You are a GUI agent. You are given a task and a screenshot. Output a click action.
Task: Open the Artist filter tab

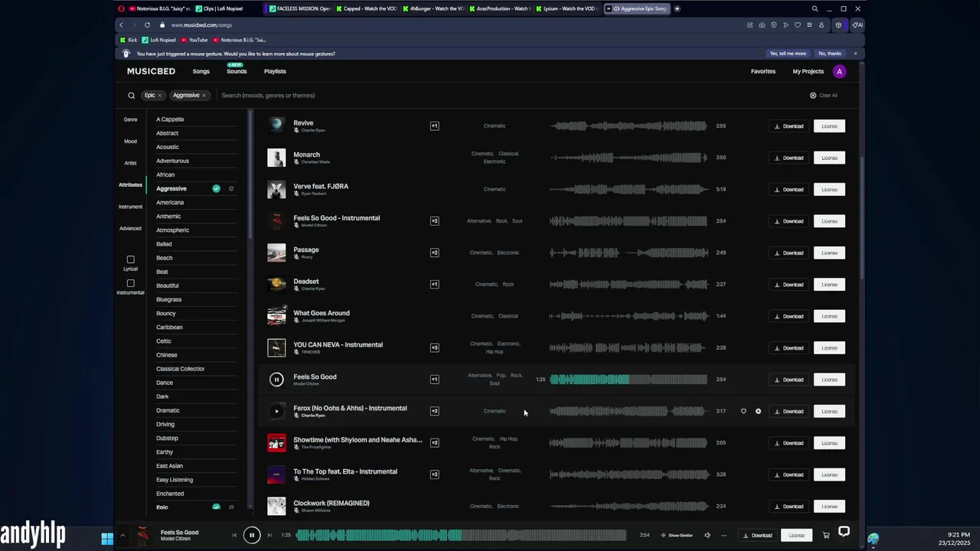coord(131,163)
